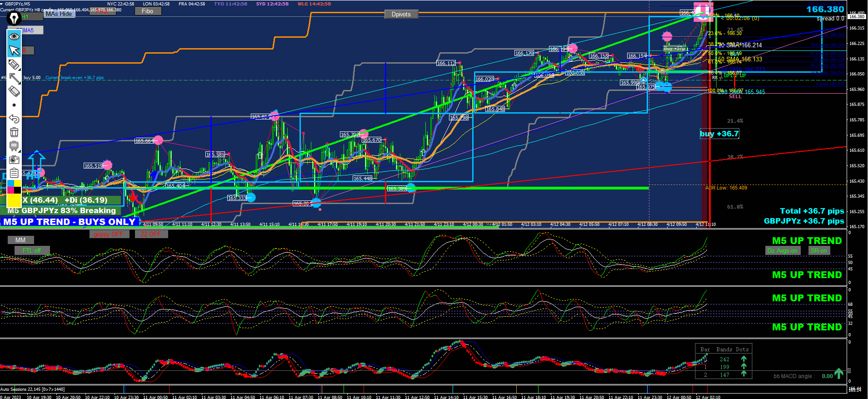
Task: Open the whiteboard easel tool
Action: click(14, 146)
